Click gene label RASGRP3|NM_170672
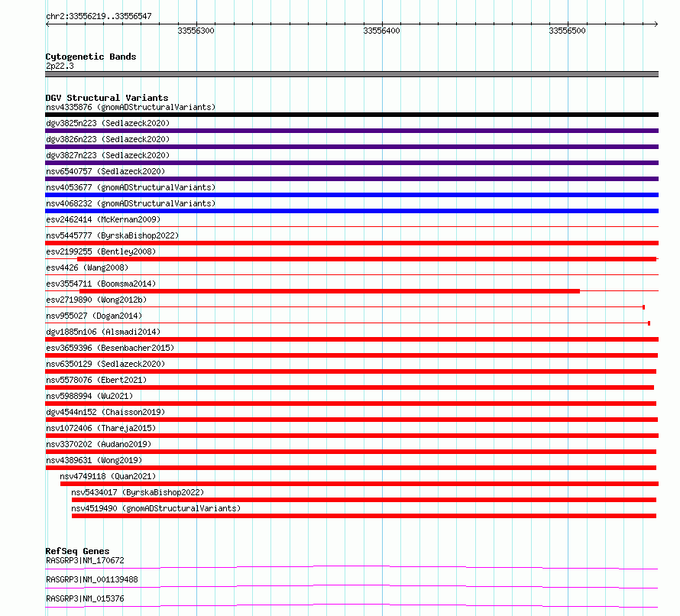The height and width of the screenshot is (616, 680). coord(85,560)
